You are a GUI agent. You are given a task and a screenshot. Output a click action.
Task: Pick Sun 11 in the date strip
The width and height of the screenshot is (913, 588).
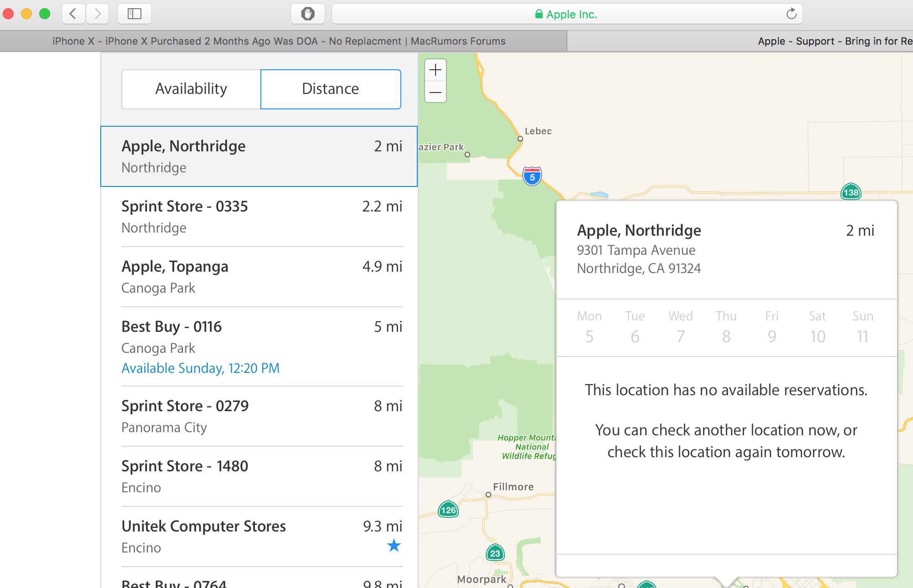tap(863, 327)
